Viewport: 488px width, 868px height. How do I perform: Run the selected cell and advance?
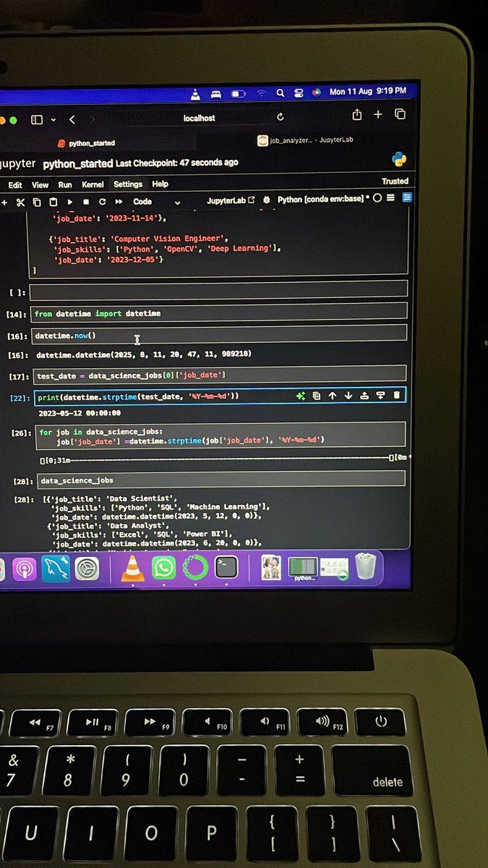(x=70, y=203)
